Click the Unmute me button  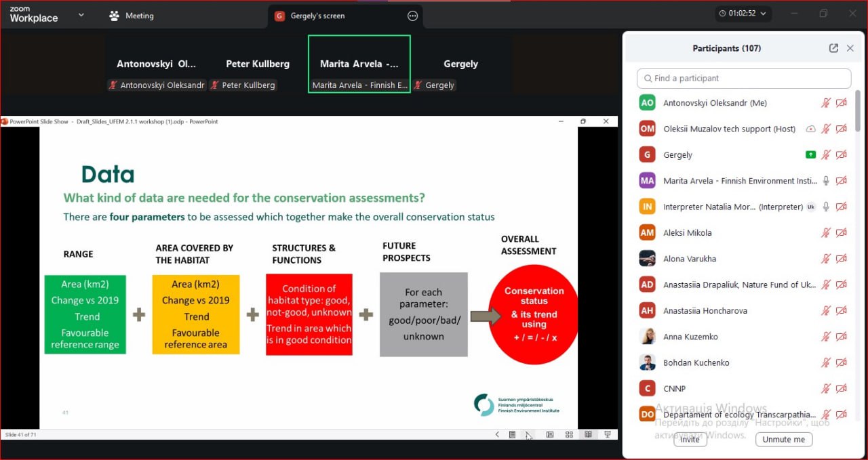pyautogui.click(x=784, y=439)
